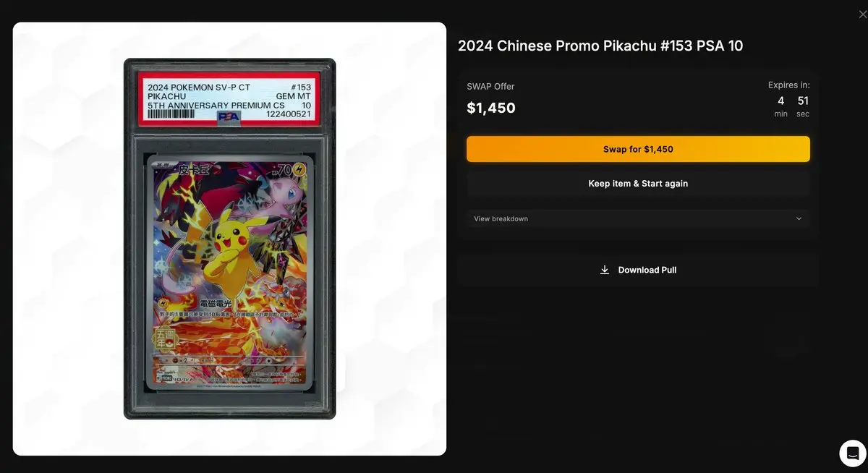Click the seconds countdown value
868x473 pixels.
coord(803,101)
